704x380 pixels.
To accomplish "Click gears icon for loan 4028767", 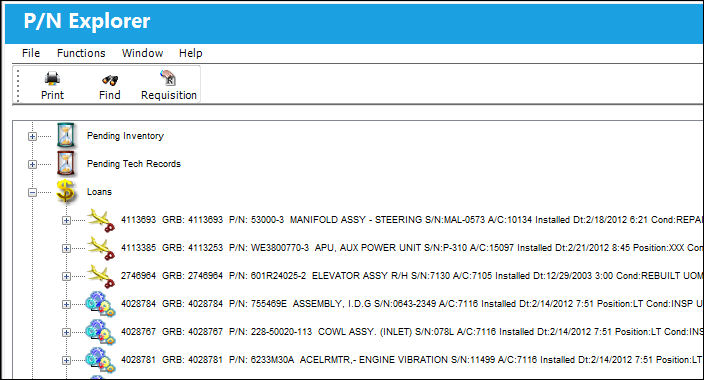I will pos(101,331).
